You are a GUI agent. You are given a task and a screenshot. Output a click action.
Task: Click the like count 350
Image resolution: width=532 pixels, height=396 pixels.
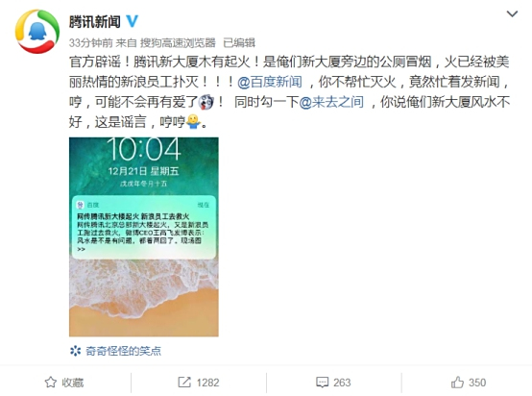click(477, 383)
